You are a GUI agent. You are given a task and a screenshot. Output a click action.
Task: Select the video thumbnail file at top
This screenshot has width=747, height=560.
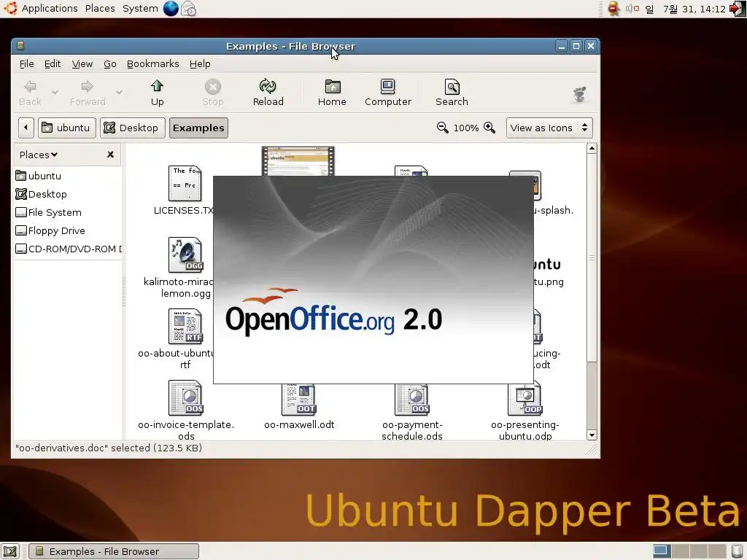pyautogui.click(x=298, y=161)
